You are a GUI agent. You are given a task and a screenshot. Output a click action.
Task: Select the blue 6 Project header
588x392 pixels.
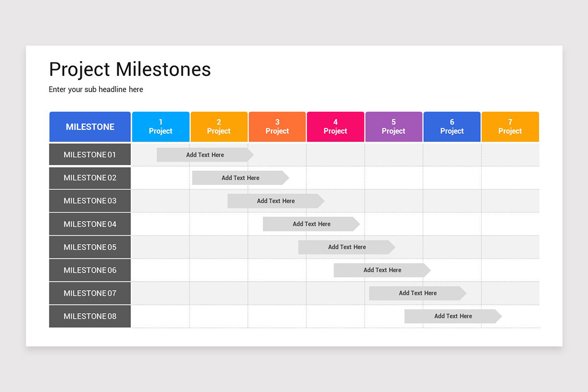pos(452,127)
